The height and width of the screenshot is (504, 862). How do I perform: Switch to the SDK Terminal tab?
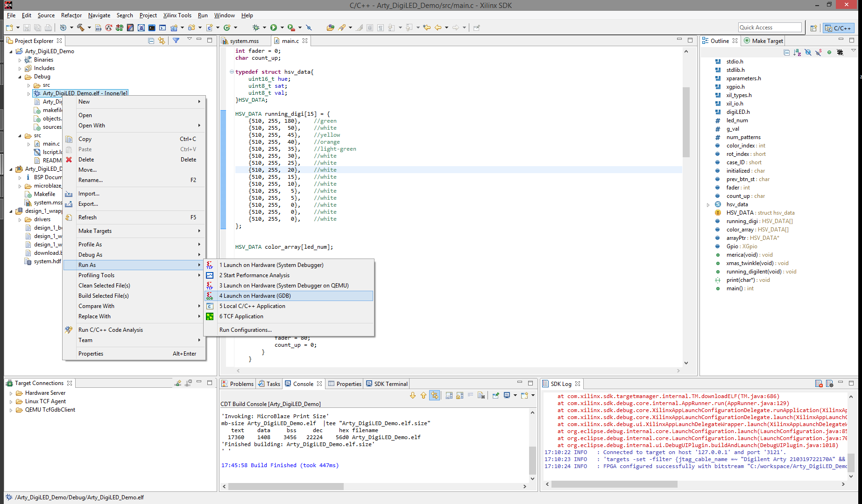click(387, 384)
